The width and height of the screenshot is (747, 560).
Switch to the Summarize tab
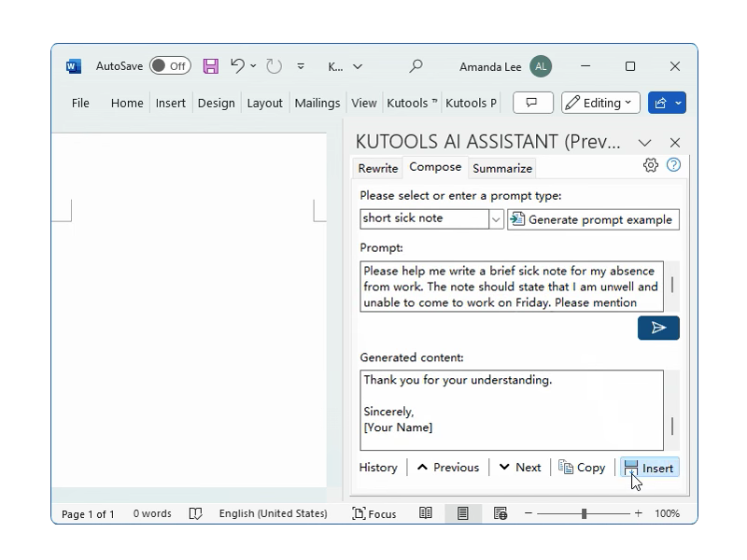pyautogui.click(x=502, y=168)
